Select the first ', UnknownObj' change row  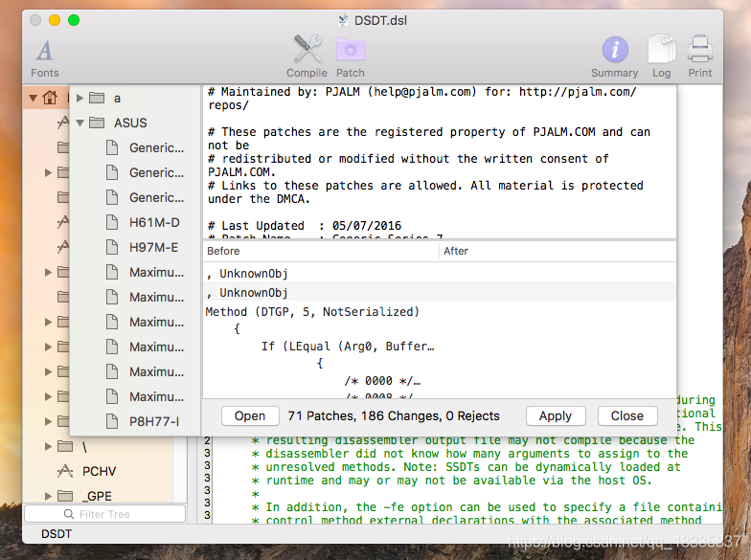(x=439, y=274)
